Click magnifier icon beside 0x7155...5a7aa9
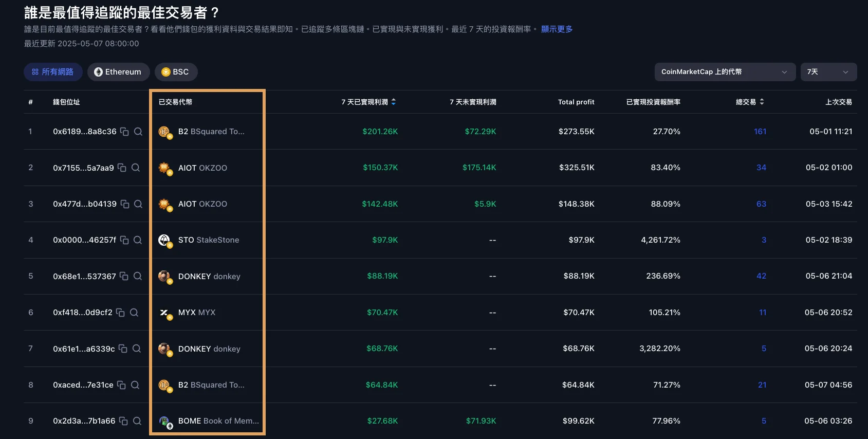Viewport: 868px width, 439px height. point(136,168)
